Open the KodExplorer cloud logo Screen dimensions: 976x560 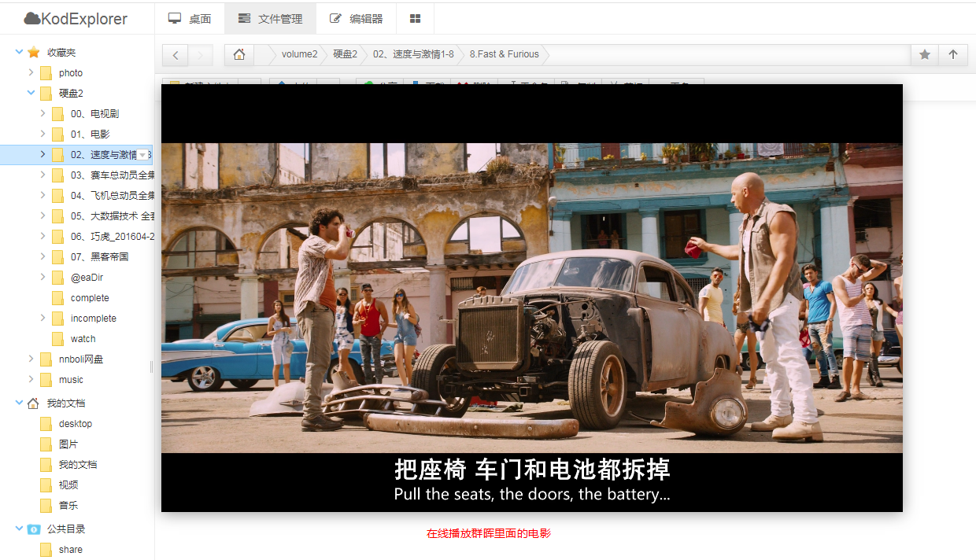point(76,19)
